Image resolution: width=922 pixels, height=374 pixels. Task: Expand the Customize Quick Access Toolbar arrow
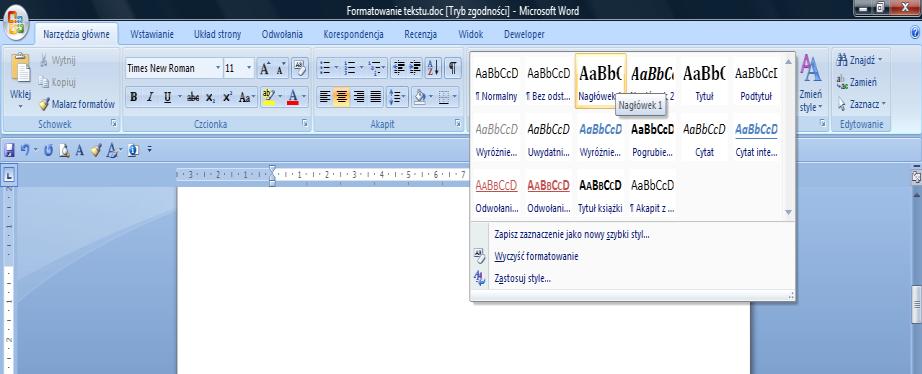(x=149, y=150)
